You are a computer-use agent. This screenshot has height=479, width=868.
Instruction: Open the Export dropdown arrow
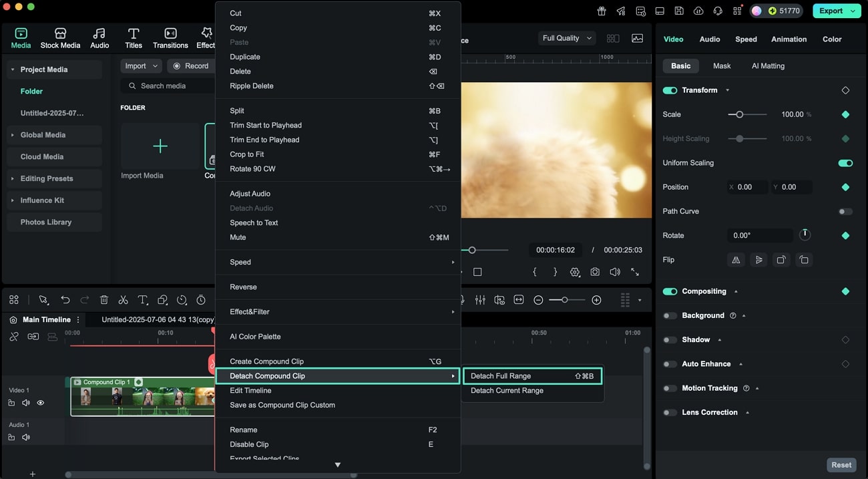coord(853,11)
